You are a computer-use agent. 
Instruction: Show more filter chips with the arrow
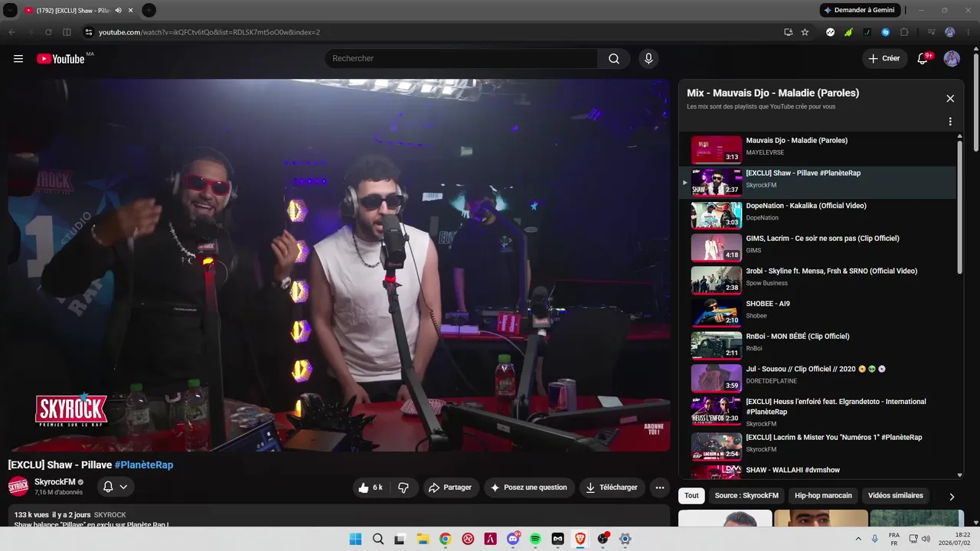952,496
